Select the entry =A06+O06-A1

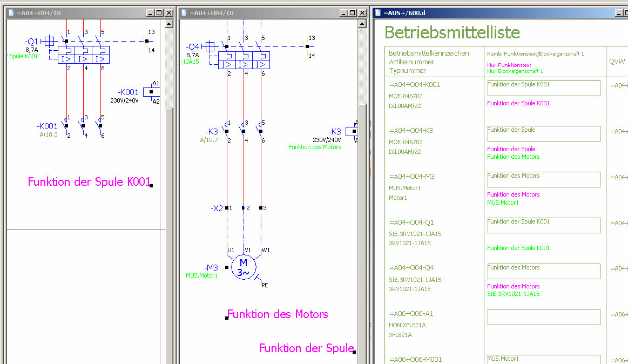tap(411, 314)
